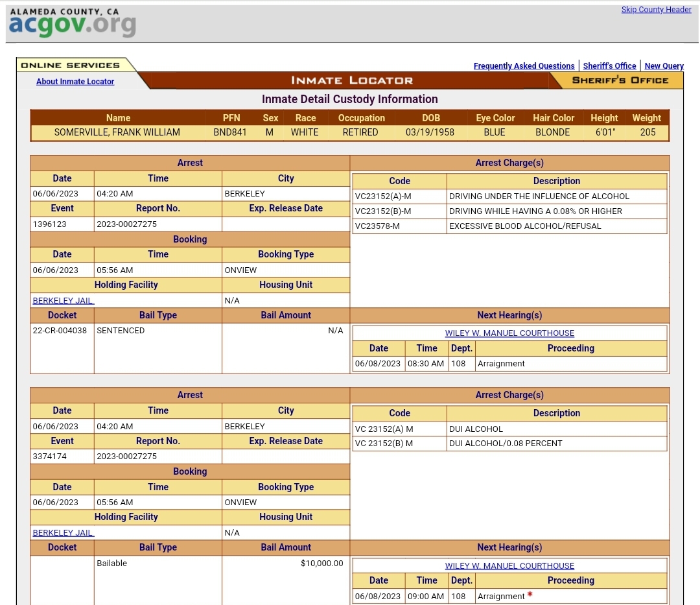Click "DRIVING UNDER THE INFLUENCE OF ALCOHOL" description

click(539, 196)
